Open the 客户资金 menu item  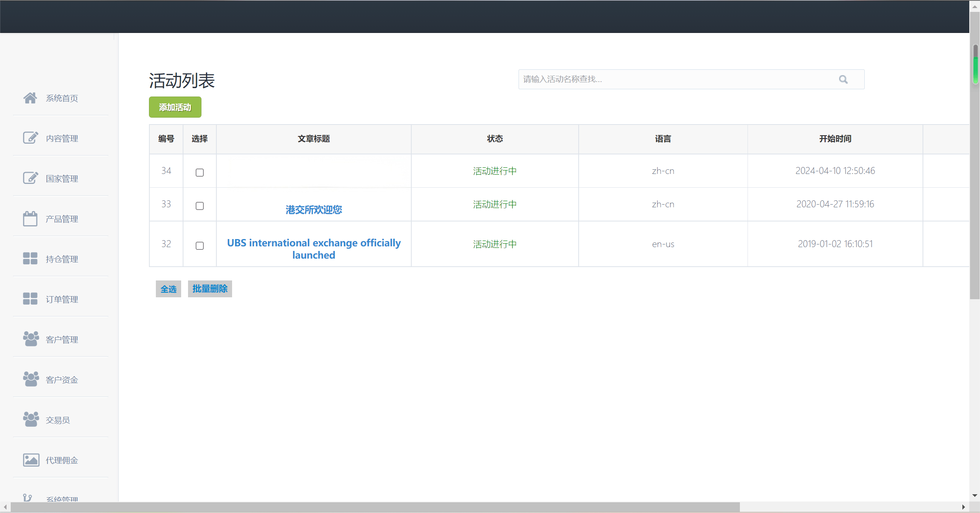[62, 380]
